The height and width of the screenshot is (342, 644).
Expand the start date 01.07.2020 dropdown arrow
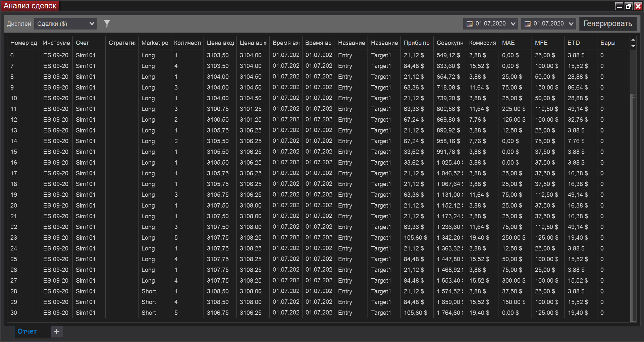pyautogui.click(x=513, y=24)
